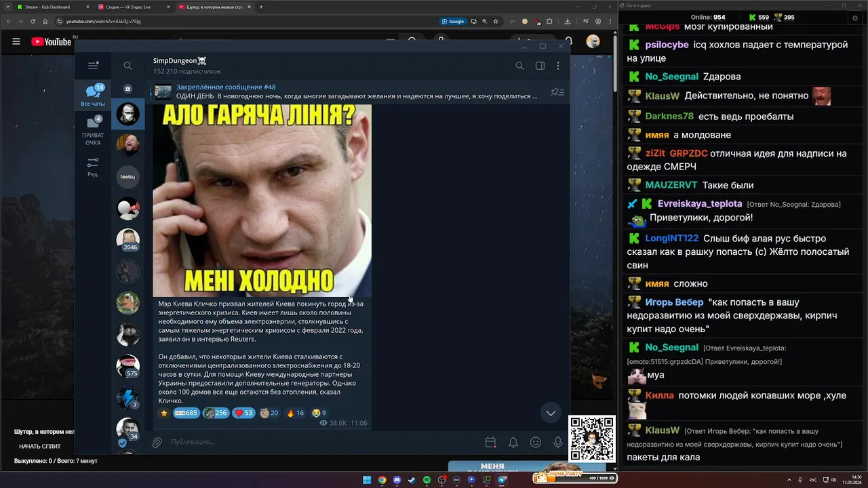Toggle the bear reaction with 20
Screen dimensions: 868x488
(270, 413)
